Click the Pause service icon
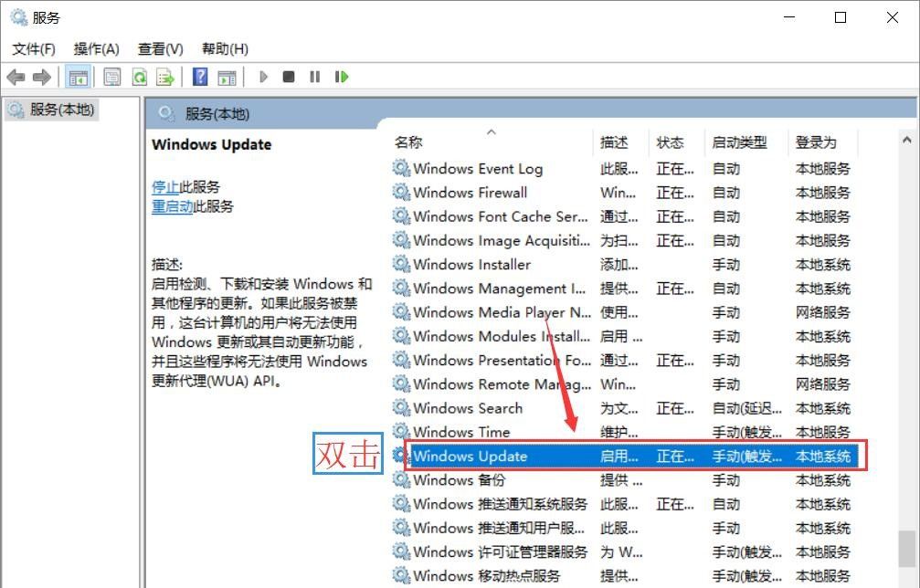The width and height of the screenshot is (920, 588). pyautogui.click(x=315, y=77)
